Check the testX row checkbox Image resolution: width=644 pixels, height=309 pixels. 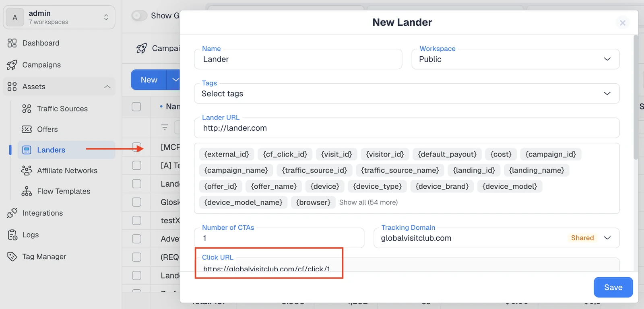point(136,220)
